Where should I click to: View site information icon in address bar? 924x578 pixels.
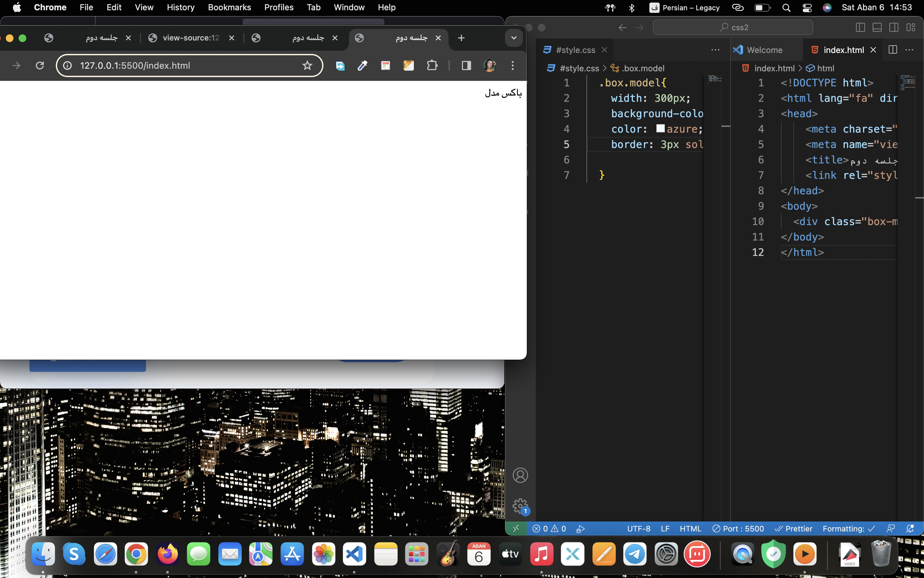point(68,66)
